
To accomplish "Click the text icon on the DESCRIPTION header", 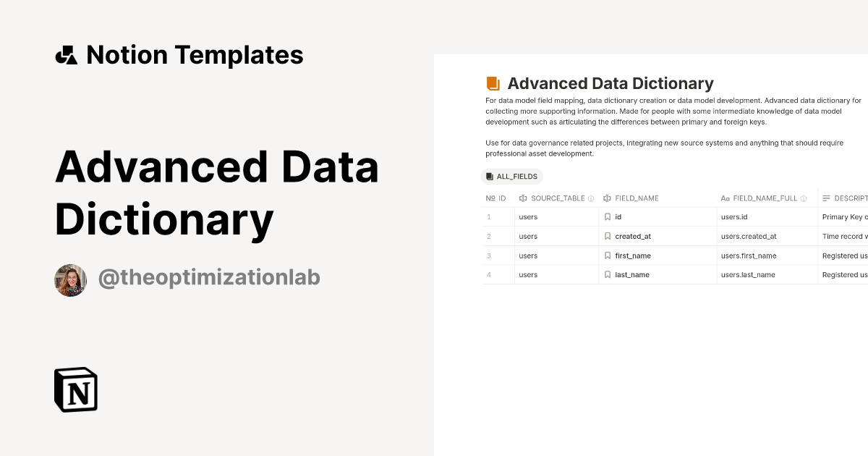I will (825, 198).
